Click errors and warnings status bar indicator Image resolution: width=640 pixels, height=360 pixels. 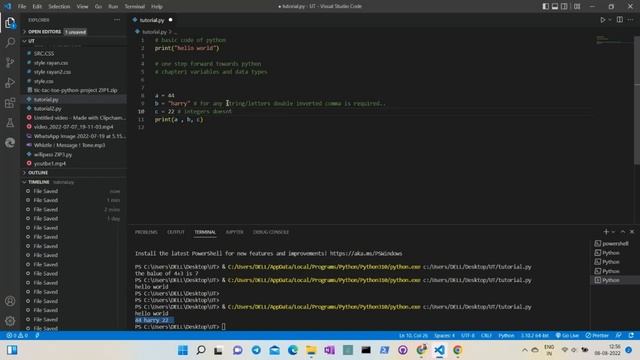(17, 336)
